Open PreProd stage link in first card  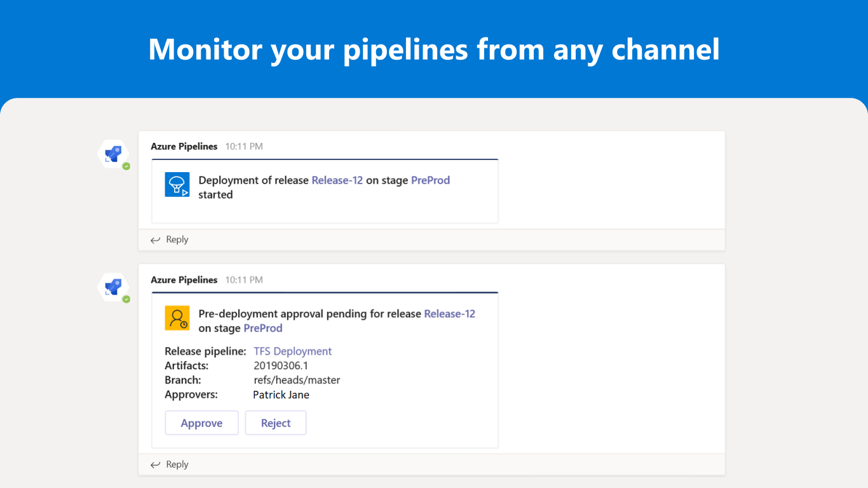coord(430,180)
